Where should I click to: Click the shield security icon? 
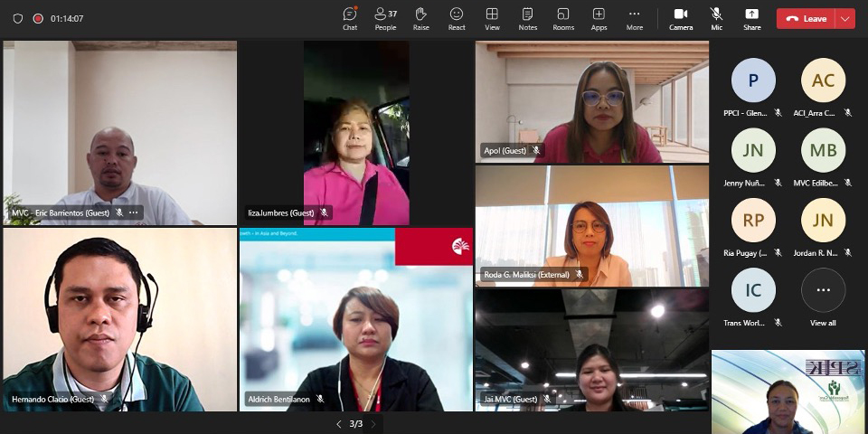(x=18, y=18)
